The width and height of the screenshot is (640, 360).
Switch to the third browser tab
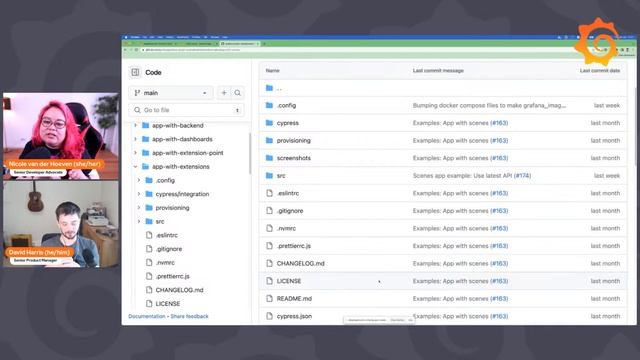[x=239, y=43]
